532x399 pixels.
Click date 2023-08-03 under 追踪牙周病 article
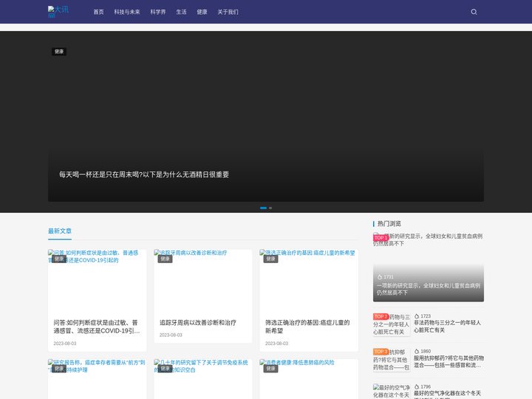tap(171, 335)
